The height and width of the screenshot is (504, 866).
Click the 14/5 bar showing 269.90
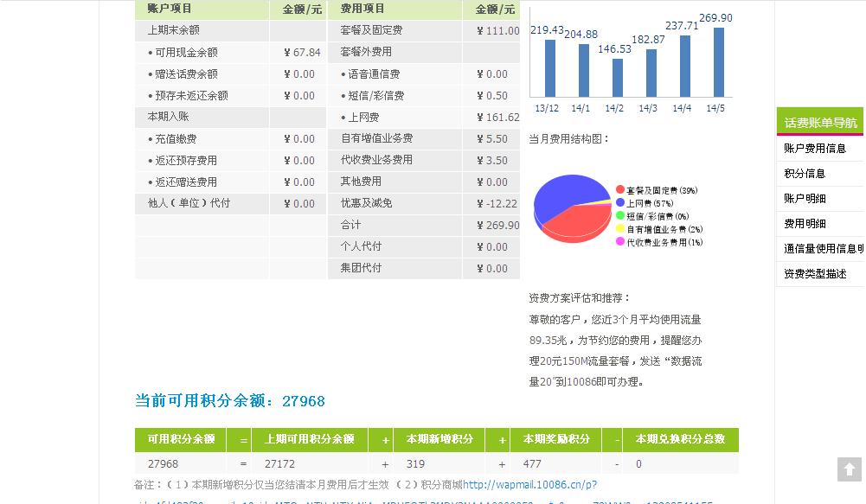(718, 62)
